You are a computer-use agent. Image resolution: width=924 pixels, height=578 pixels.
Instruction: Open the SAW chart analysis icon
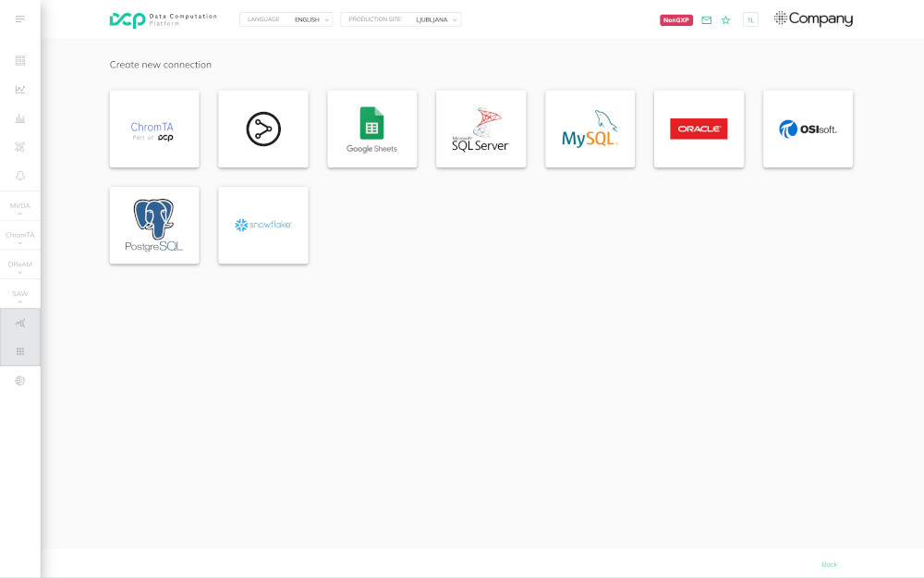(x=20, y=323)
